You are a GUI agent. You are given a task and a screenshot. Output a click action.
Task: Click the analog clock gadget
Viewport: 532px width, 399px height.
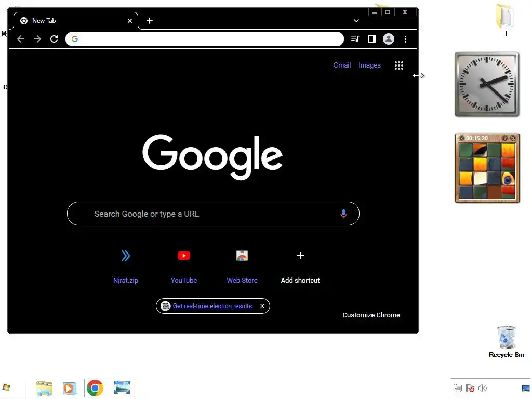point(487,84)
